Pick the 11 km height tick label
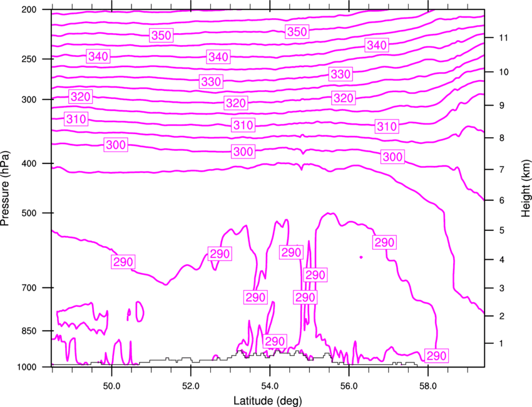This screenshot has width=532, height=407. [503, 38]
